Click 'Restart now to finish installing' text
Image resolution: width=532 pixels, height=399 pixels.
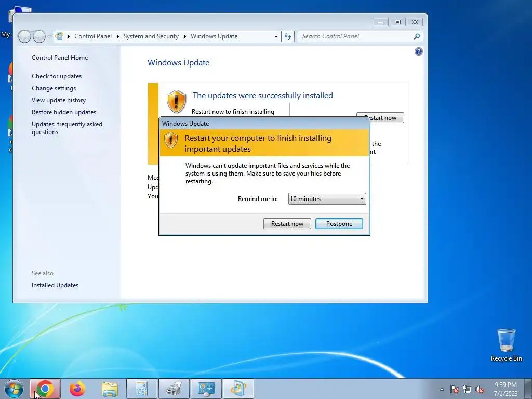233,112
